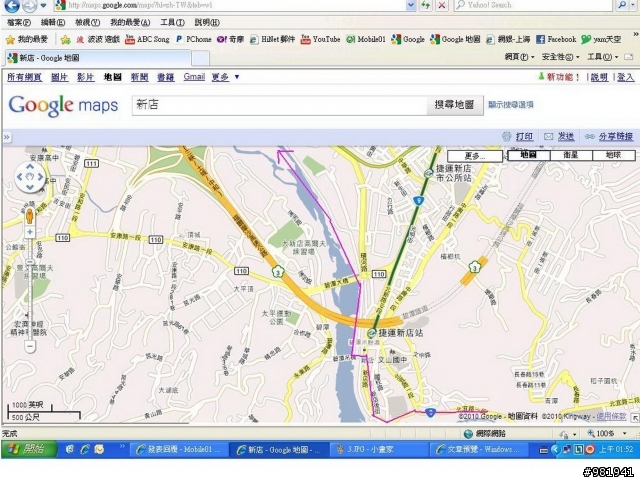640x480 pixels.
Task: Click into the map search field
Action: 280,105
